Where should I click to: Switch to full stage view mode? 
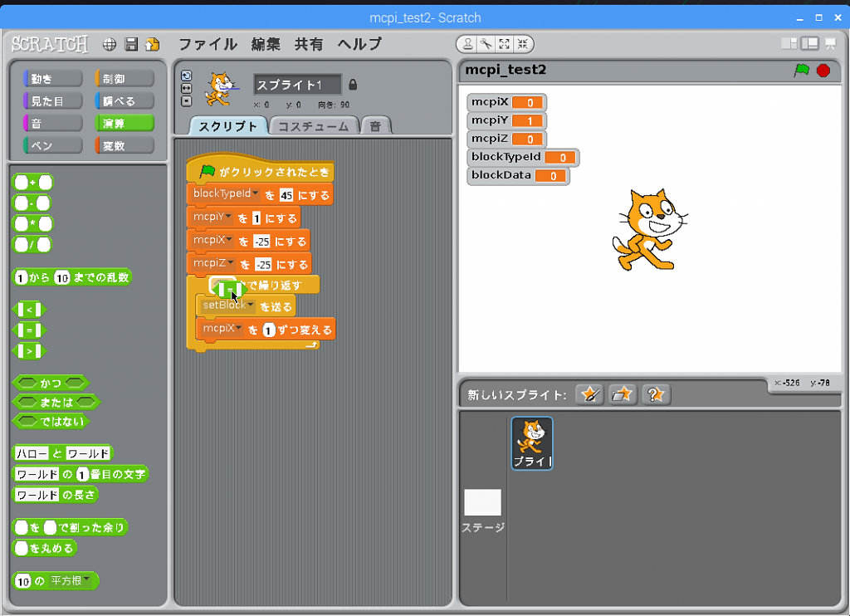coord(810,44)
